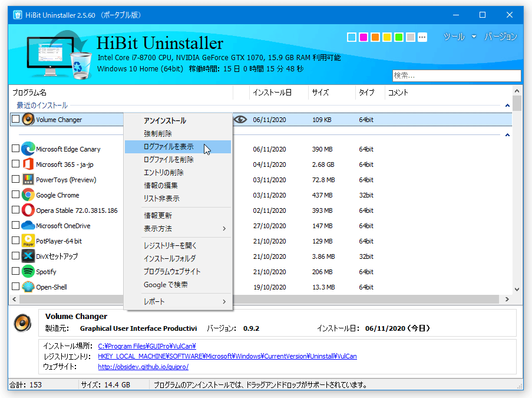The height and width of the screenshot is (398, 532).
Task: Collapse the 最近のインストール group
Action: [507, 106]
